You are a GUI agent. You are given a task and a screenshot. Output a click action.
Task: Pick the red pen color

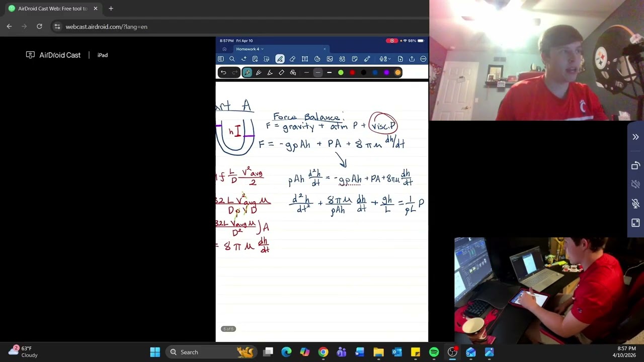(352, 72)
